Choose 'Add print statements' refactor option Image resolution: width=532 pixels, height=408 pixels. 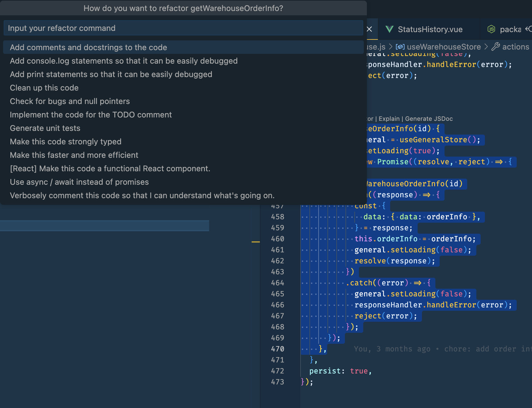pos(183,74)
